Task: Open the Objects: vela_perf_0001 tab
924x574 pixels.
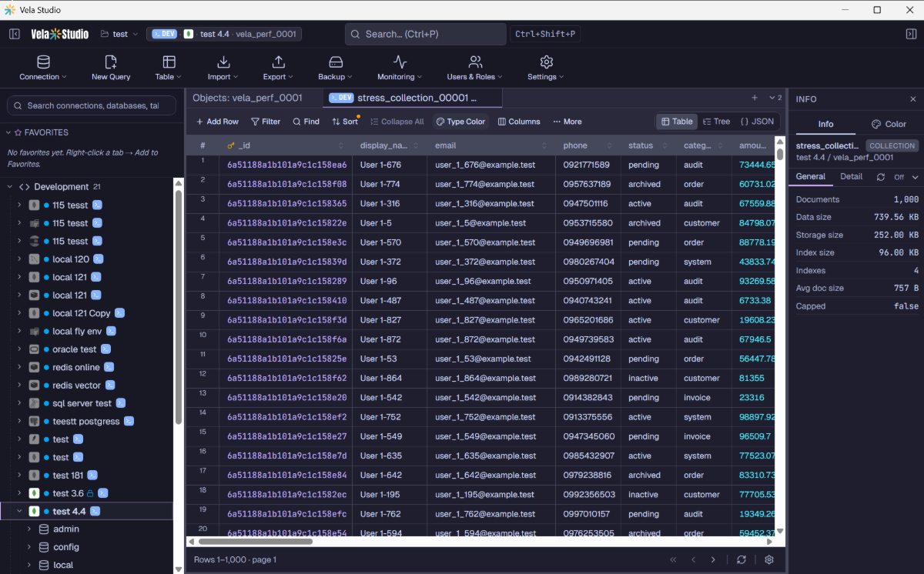Action: 247,98
